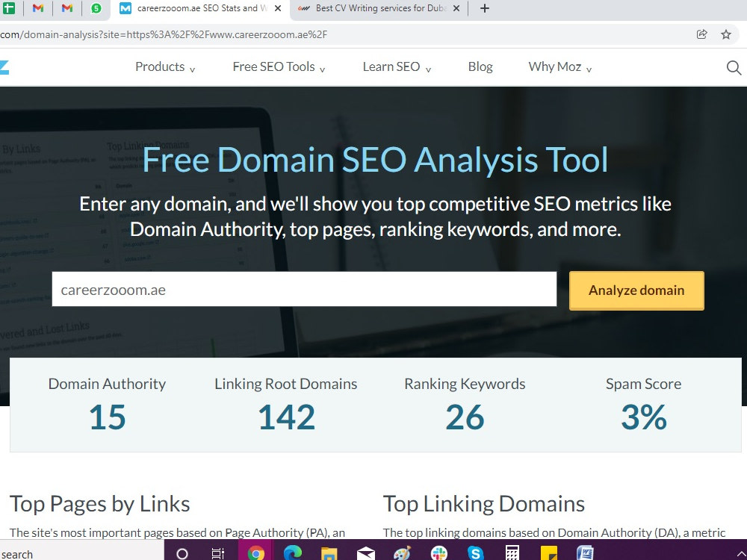Close the Best CV Writing services tab
The height and width of the screenshot is (560, 747).
click(456, 8)
